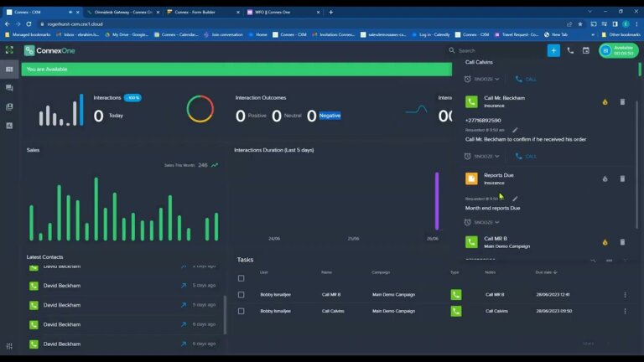Click the blue plus add button

click(553, 50)
